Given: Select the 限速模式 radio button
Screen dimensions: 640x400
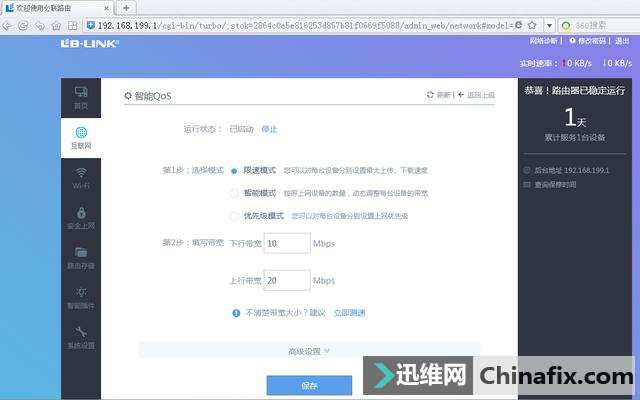Looking at the screenshot, I should click(x=234, y=170).
